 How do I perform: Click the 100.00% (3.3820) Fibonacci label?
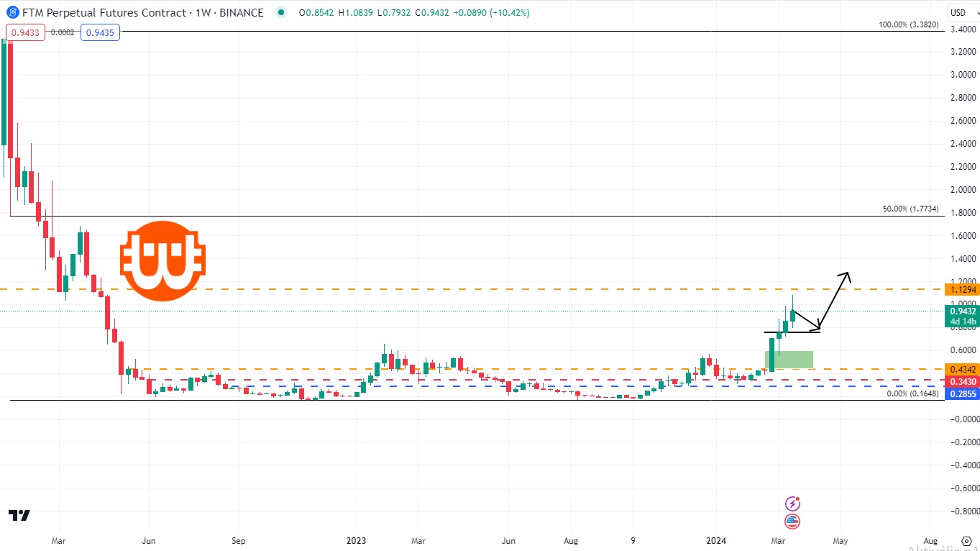click(x=909, y=24)
